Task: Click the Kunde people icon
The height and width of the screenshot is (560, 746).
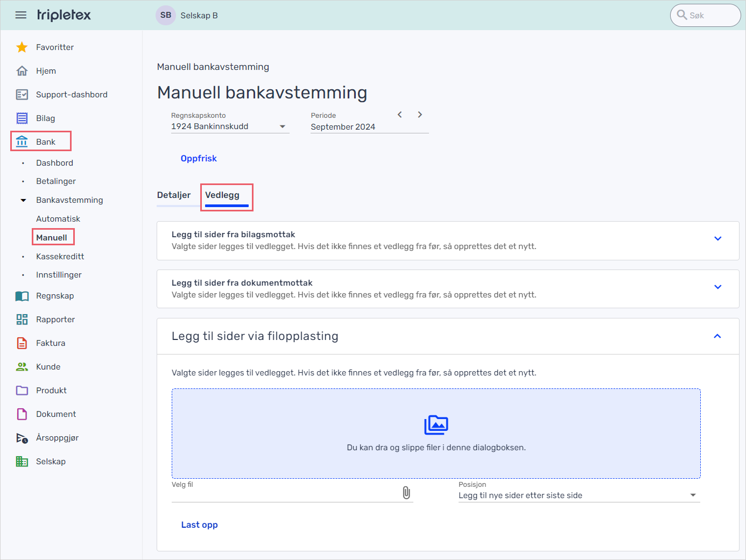Action: [x=22, y=367]
